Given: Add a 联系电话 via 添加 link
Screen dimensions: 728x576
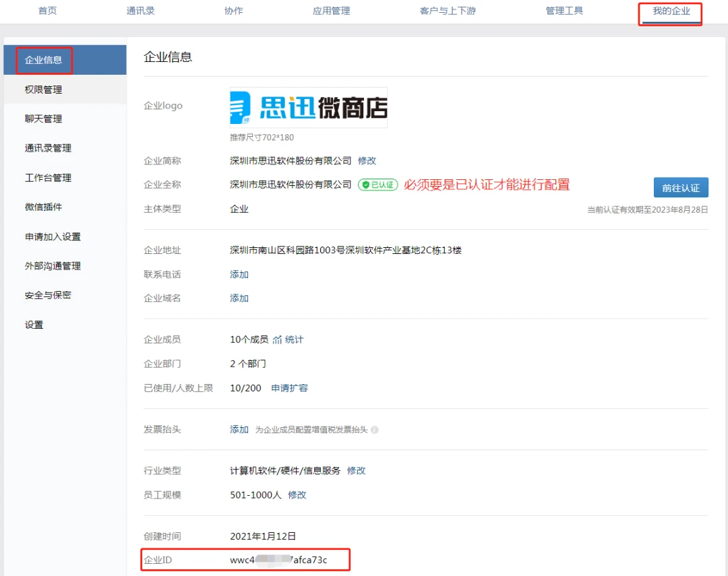Looking at the screenshot, I should coord(239,274).
